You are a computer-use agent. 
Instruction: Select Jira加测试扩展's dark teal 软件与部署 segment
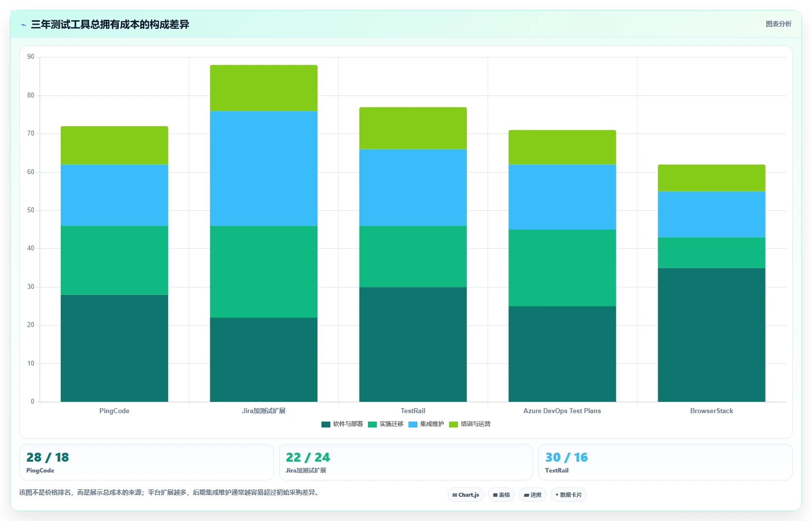pos(264,360)
